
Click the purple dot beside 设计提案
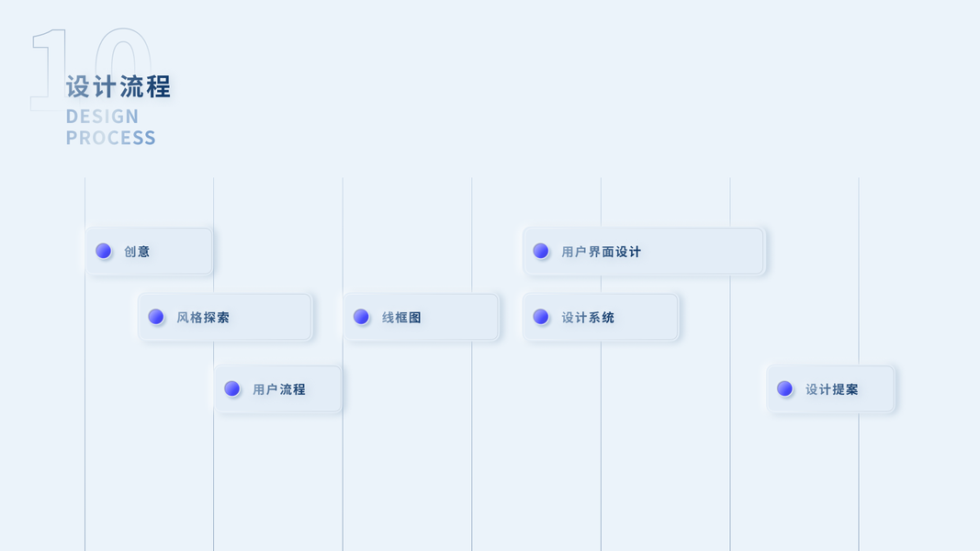click(784, 388)
